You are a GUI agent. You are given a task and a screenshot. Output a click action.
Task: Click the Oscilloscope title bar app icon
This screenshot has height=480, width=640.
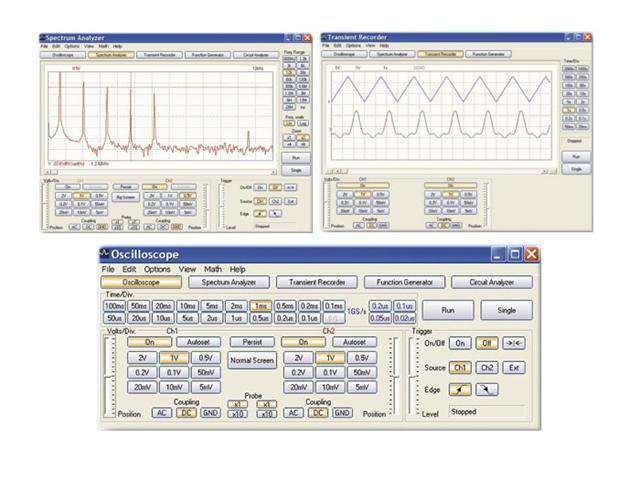coord(107,253)
